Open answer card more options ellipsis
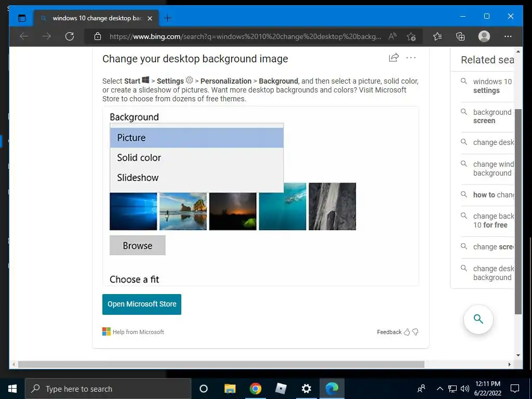The image size is (532, 399). point(411,58)
